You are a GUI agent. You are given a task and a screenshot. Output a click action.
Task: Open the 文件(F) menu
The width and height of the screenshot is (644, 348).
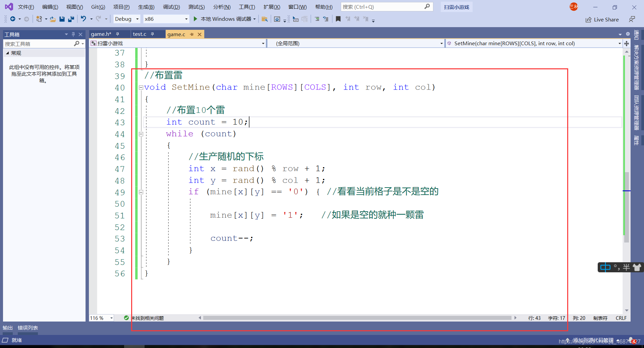click(26, 7)
